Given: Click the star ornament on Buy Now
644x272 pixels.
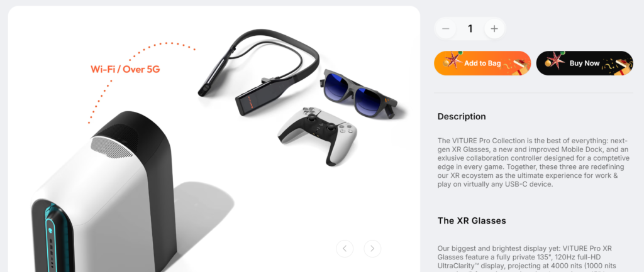Looking at the screenshot, I should (555, 60).
